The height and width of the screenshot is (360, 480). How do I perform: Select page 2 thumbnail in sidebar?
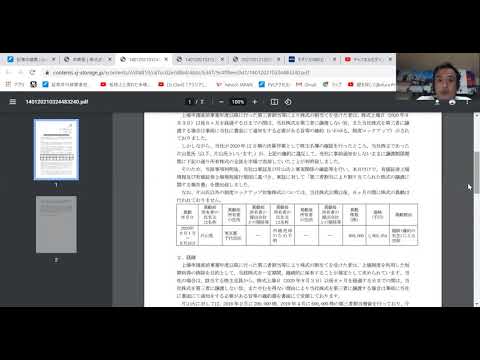tap(56, 224)
